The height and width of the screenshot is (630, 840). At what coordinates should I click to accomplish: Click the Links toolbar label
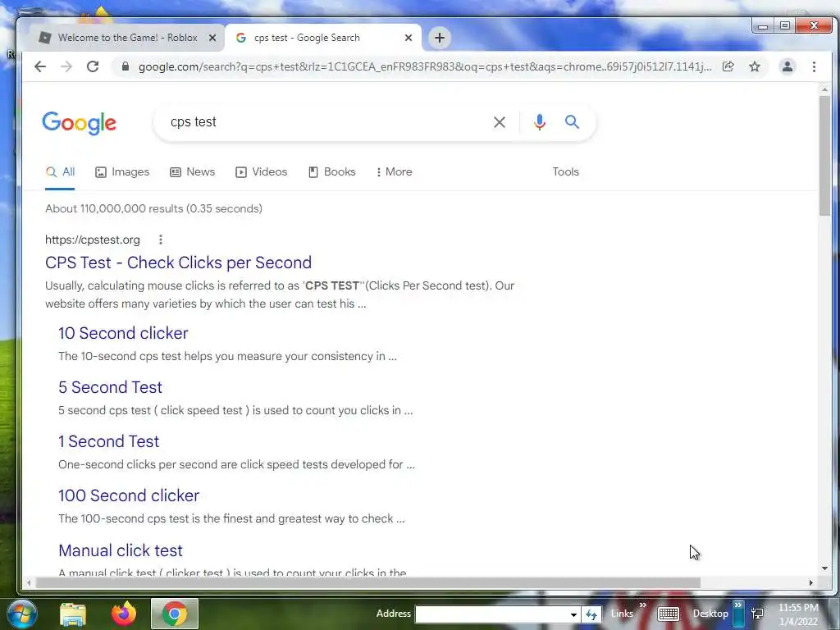tap(622, 614)
